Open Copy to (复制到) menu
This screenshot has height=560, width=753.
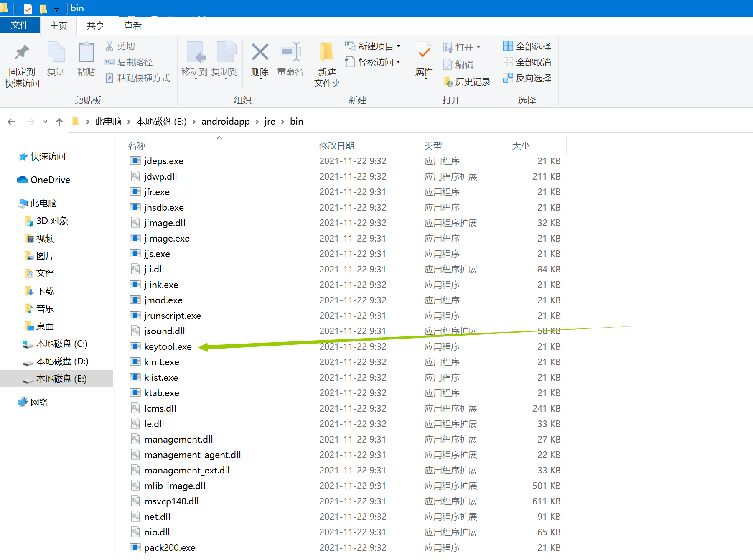225,60
